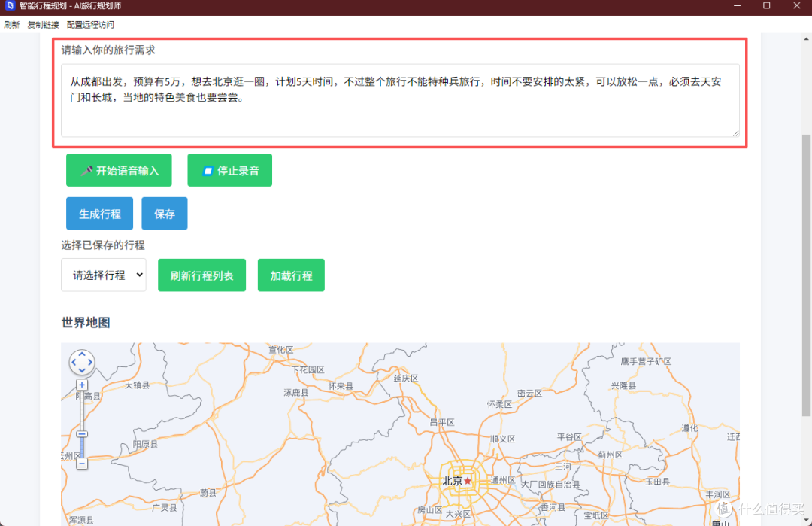
Task: Click the stop square icon on 停止录音
Action: (208, 171)
